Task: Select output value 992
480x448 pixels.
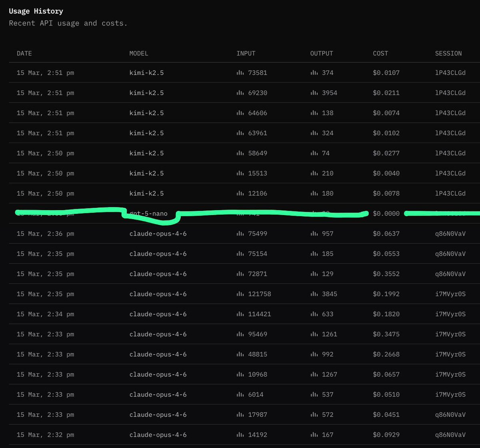Action: point(328,354)
